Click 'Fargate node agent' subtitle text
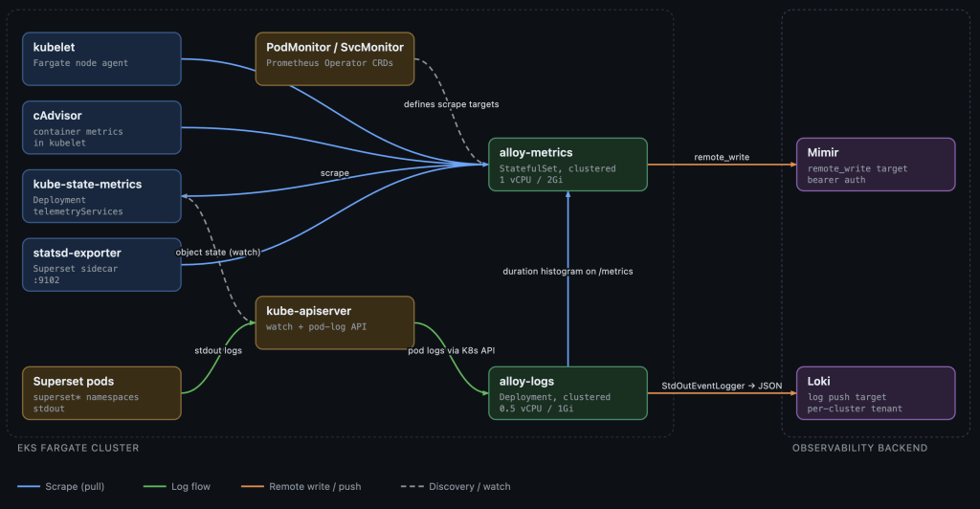The height and width of the screenshot is (509, 980). click(x=80, y=63)
